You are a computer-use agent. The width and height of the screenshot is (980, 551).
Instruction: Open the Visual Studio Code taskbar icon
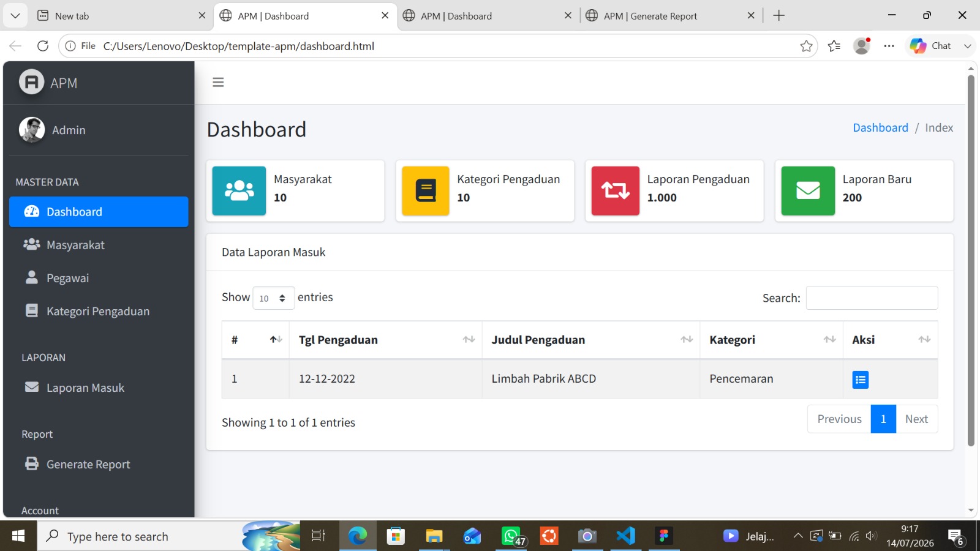click(x=625, y=536)
